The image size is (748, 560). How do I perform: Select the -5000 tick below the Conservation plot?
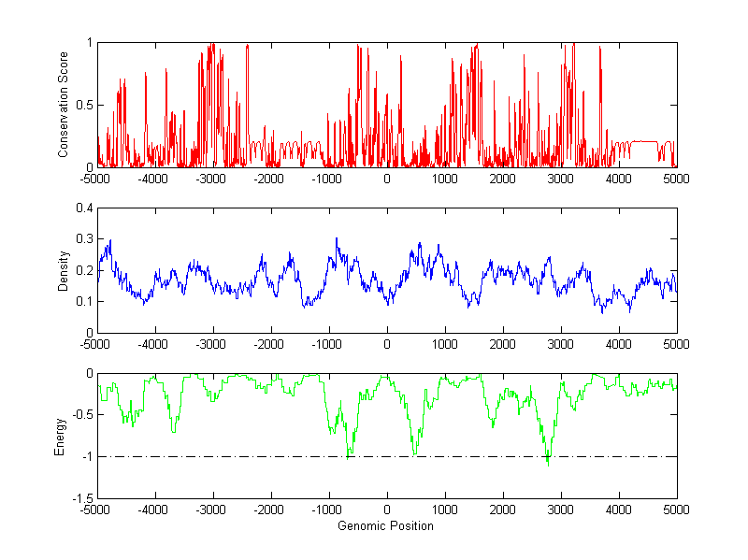(x=96, y=178)
